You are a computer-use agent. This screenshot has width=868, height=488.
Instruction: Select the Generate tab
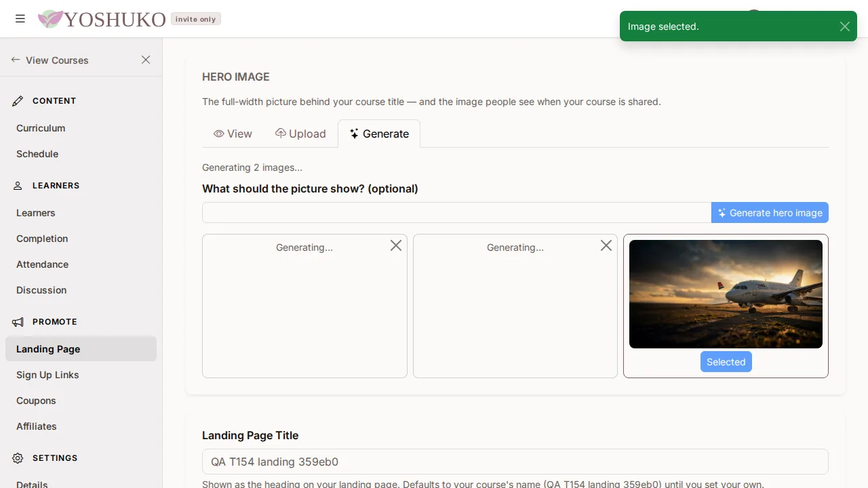tap(379, 134)
